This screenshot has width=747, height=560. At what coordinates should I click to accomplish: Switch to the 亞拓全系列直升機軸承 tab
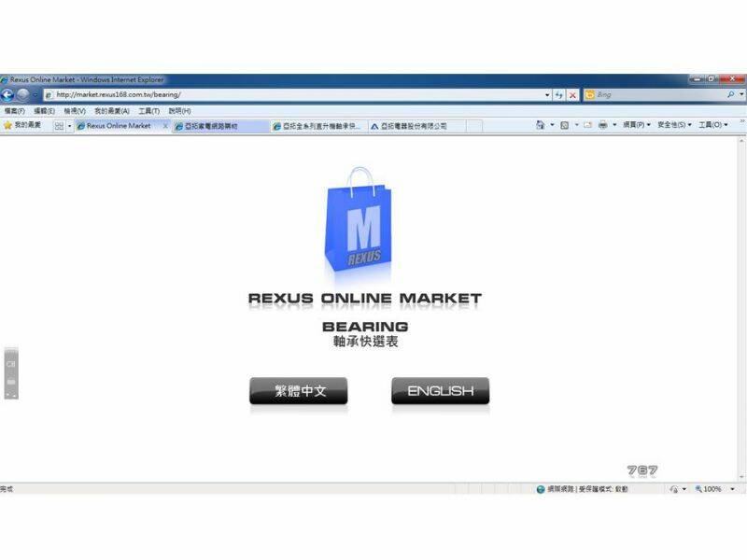pos(318,126)
